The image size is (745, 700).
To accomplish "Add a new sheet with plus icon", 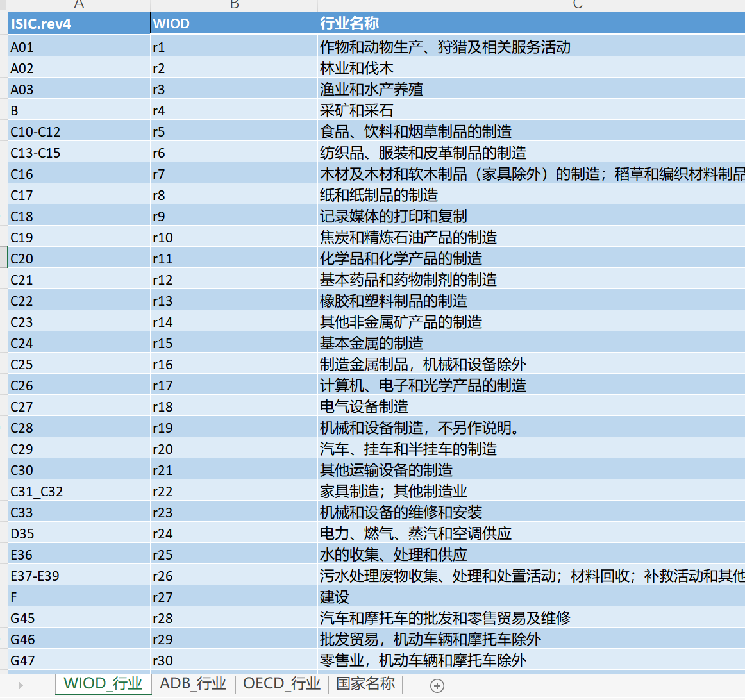I will (x=437, y=685).
